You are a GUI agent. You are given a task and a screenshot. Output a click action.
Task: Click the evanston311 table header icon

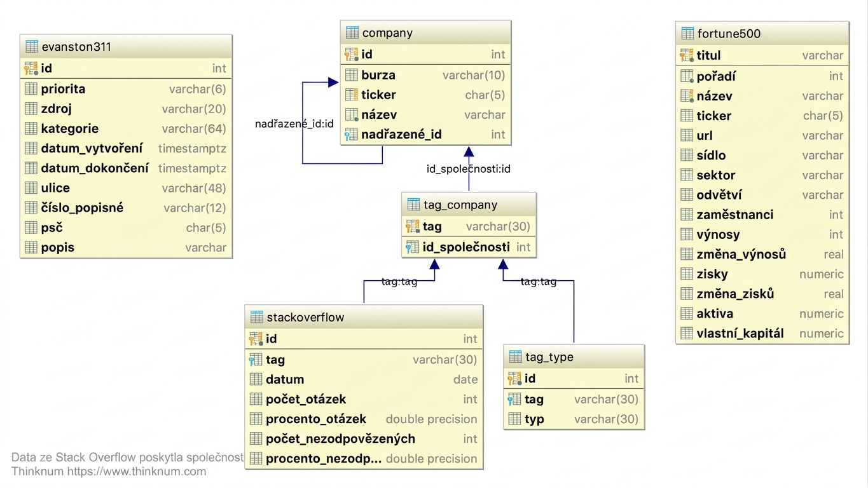point(32,46)
